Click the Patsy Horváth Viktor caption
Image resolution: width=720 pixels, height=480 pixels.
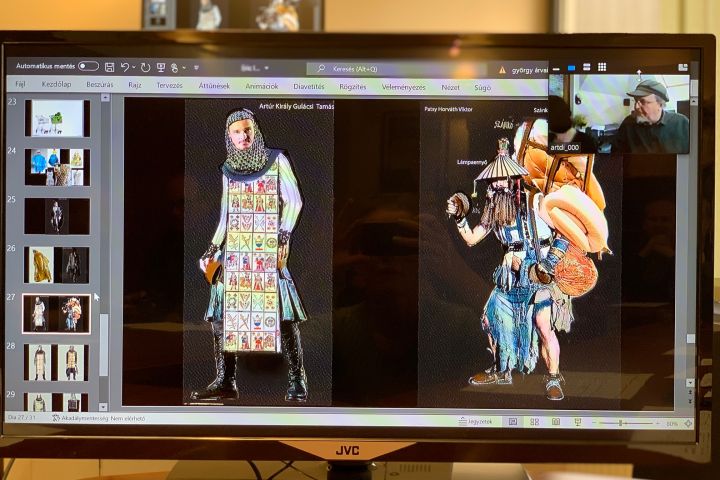(448, 109)
